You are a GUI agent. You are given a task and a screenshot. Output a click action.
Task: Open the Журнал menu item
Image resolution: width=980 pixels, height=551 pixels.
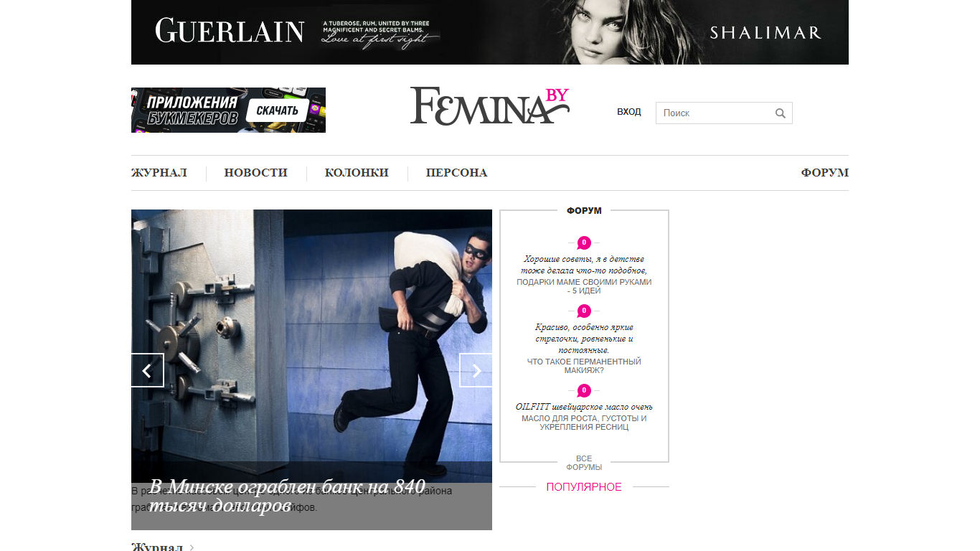tap(159, 173)
